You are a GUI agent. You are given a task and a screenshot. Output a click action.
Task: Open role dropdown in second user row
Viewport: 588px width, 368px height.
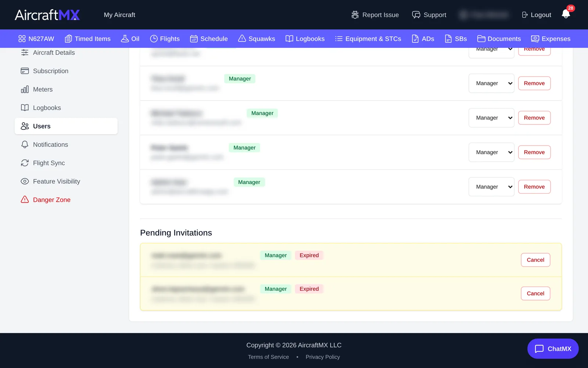tap(491, 83)
